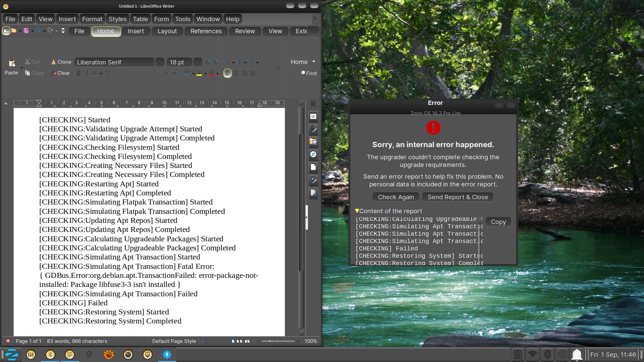The height and width of the screenshot is (362, 644).
Task: Undo the last action
Action: tap(38, 31)
